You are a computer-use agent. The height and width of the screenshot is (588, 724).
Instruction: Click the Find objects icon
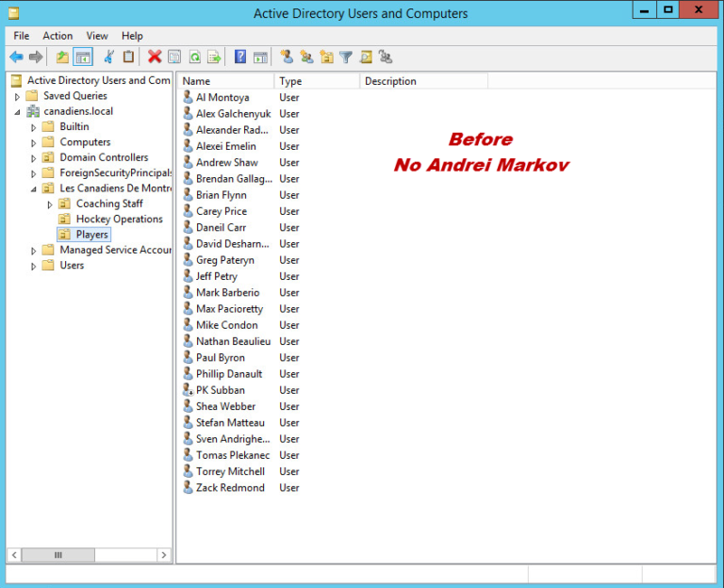[x=366, y=57]
